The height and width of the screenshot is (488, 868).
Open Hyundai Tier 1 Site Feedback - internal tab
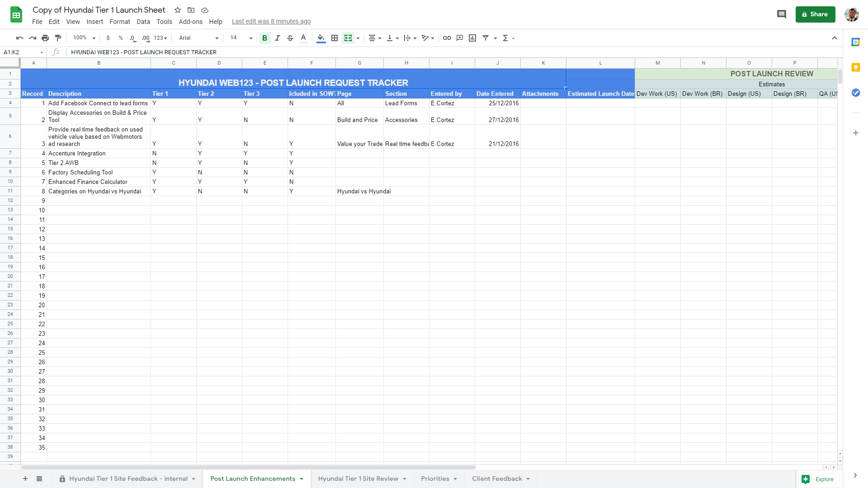127,479
